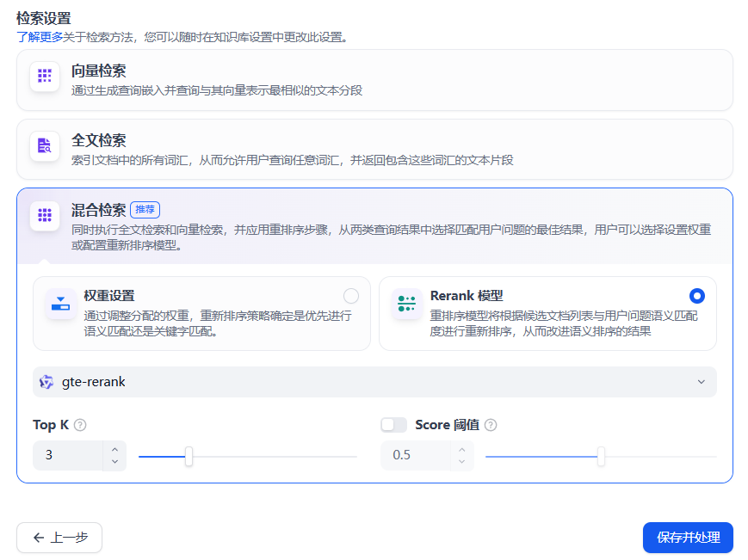The width and height of the screenshot is (748, 560).
Task: Expand dropdown via chevron arrow at right
Action: 701,382
